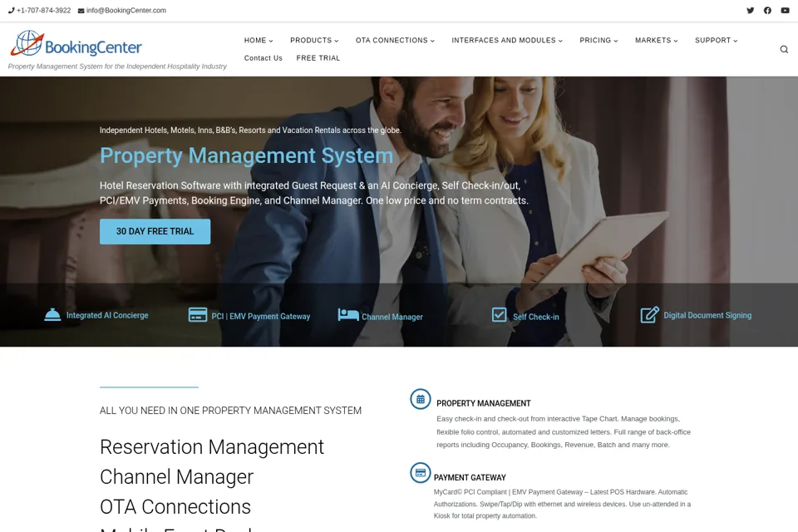Click the BookingCenter globe logo
Viewport: 798px width, 532px height.
(76, 43)
